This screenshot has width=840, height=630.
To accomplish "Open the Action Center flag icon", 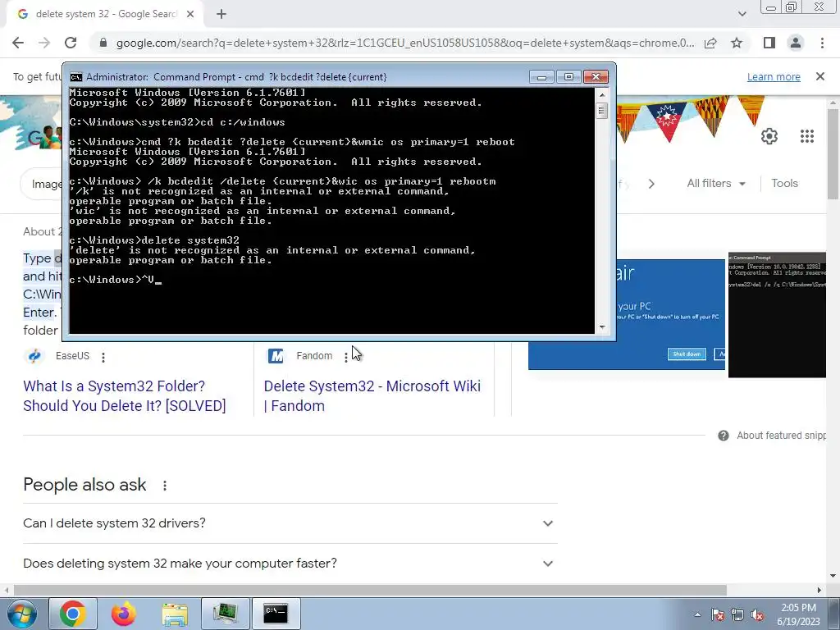I will point(717,614).
